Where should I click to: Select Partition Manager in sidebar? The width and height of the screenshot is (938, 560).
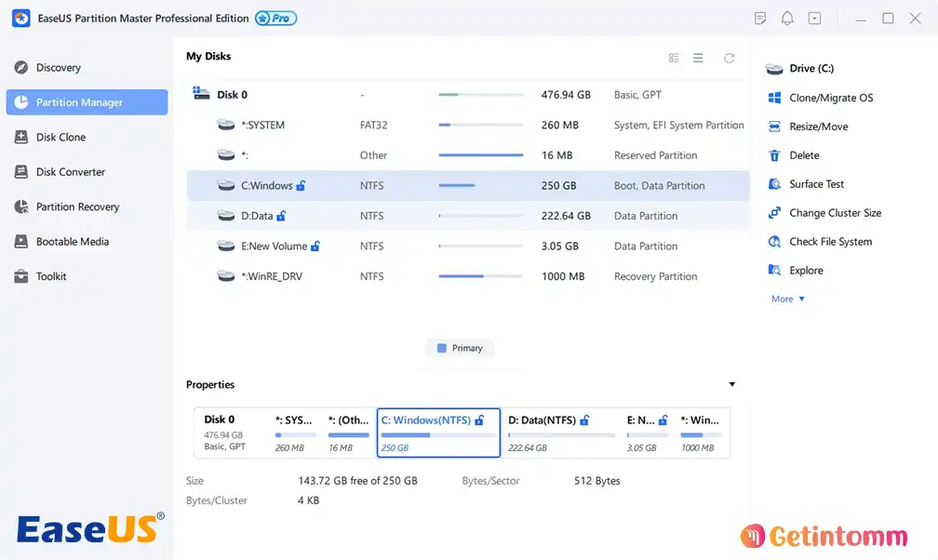pos(87,102)
